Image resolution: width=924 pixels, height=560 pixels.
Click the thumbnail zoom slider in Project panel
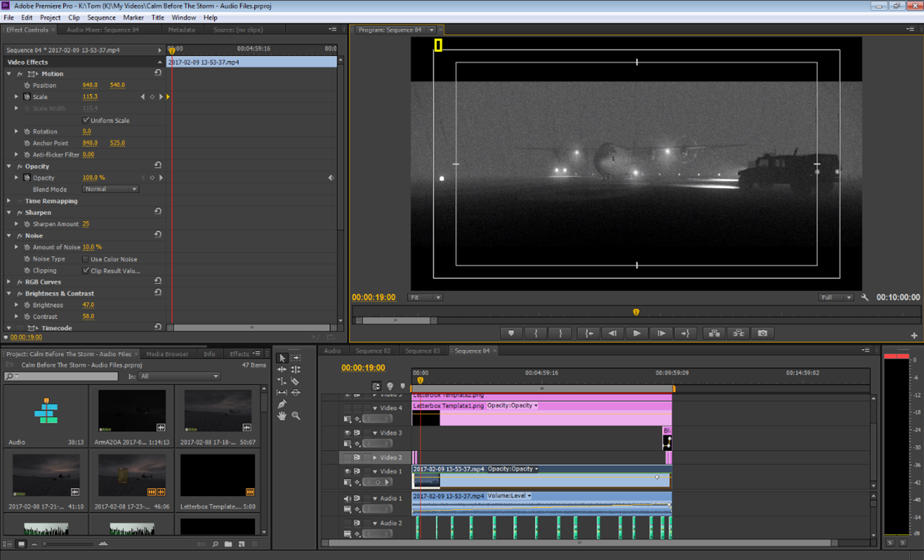pos(46,544)
